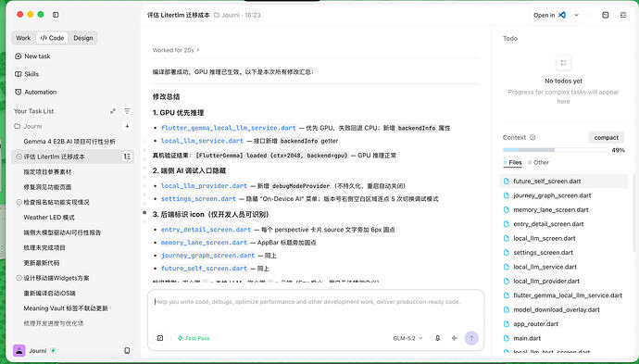Viewport: 639px width, 364px height.
Task: Select task Meaning Vault 标签不联动更新
Action: tap(66, 308)
